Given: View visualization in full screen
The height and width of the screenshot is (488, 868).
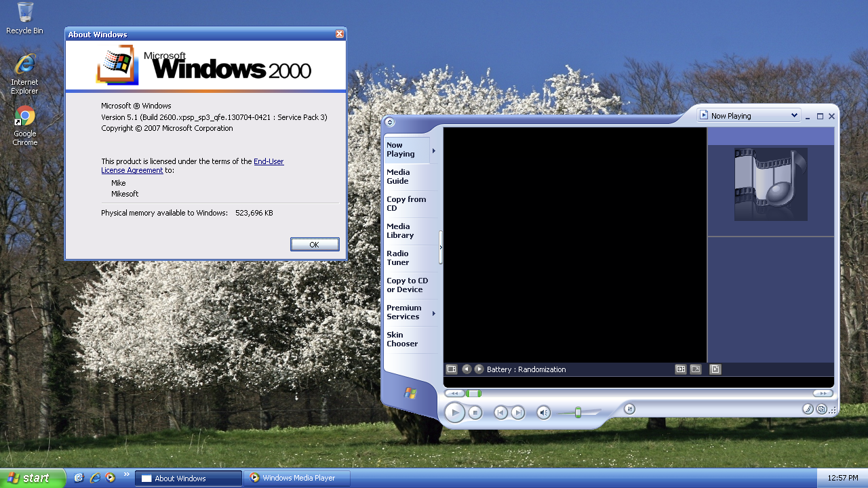Looking at the screenshot, I should [696, 369].
